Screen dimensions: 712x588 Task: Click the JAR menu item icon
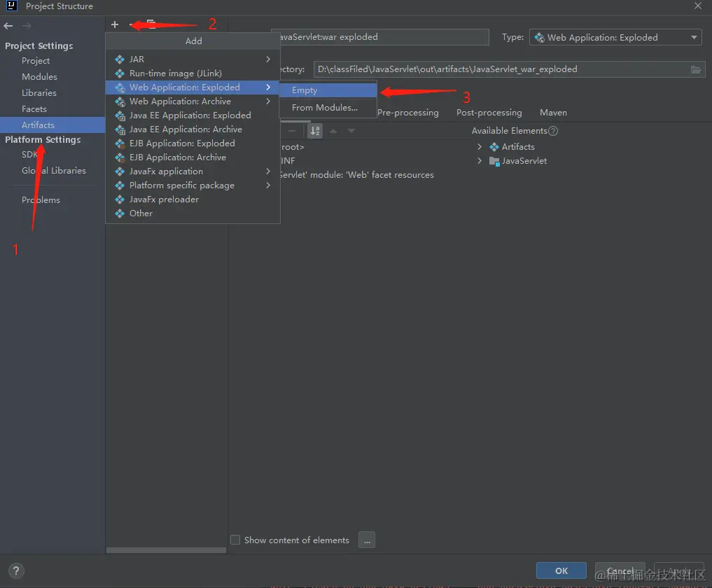(120, 59)
